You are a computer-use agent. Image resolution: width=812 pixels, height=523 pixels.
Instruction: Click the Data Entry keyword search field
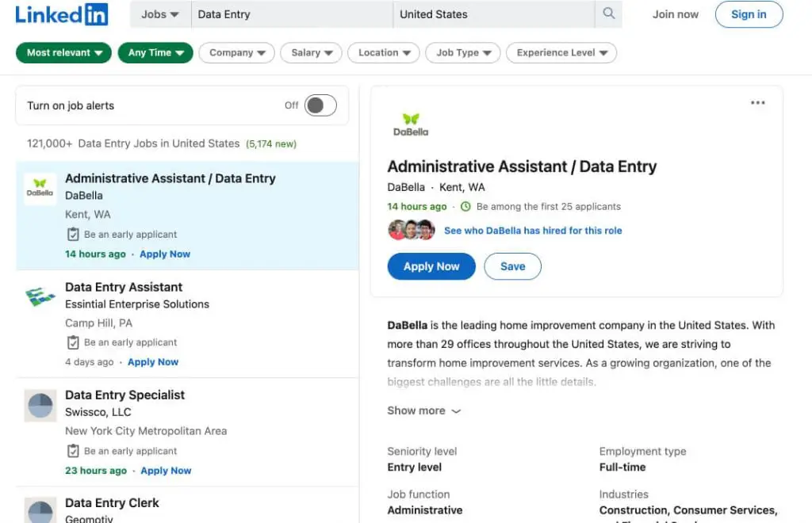pos(292,14)
